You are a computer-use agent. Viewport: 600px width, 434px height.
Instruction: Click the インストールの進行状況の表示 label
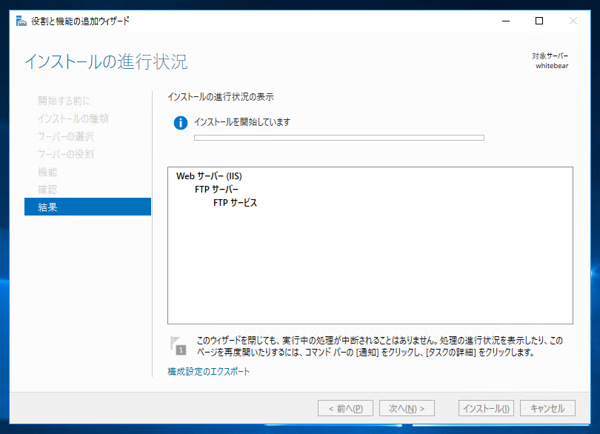[x=220, y=97]
